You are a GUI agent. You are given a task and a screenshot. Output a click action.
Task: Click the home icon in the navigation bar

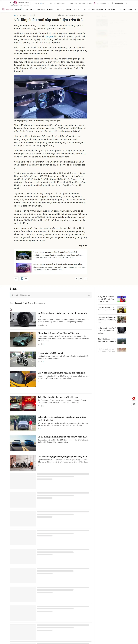(4, 10)
